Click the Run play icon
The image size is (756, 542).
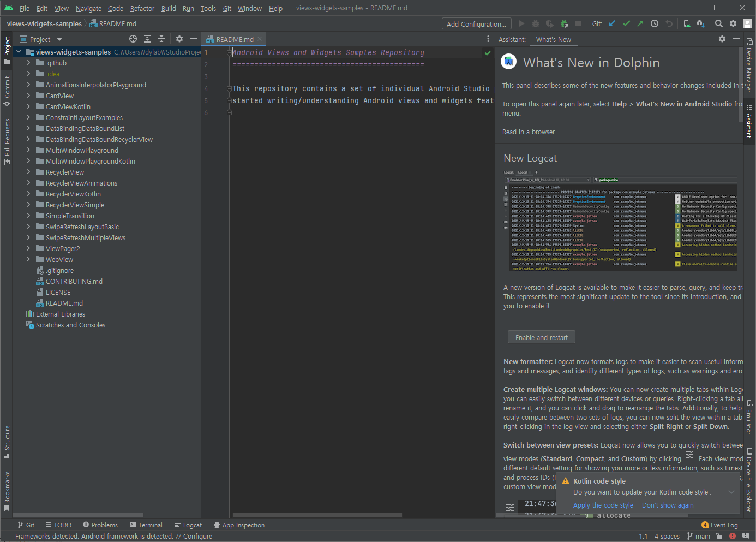click(x=521, y=23)
